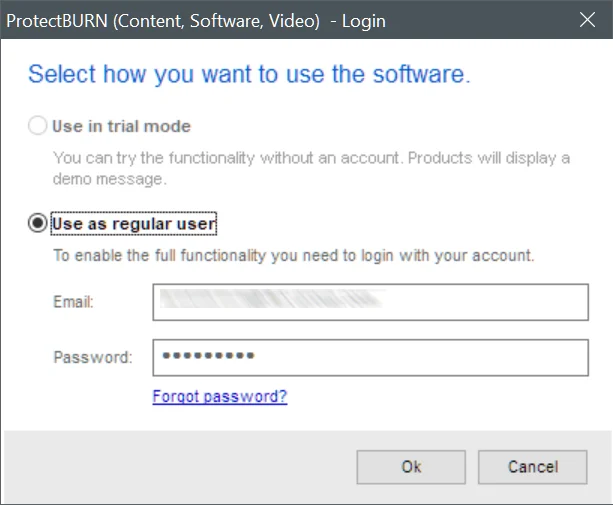Viewport: 613px width, 505px height.
Task: Focus the Password input field
Action: 370,357
